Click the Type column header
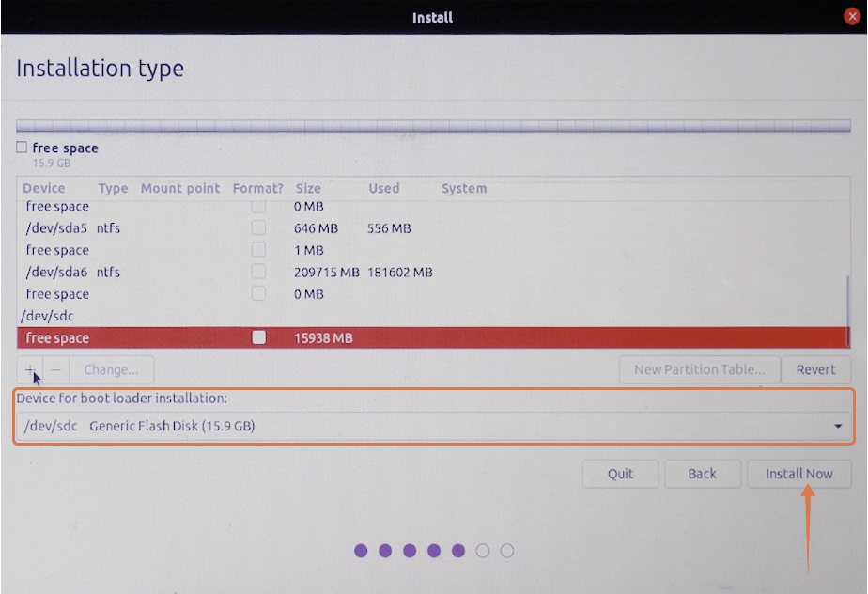This screenshot has height=594, width=868. [x=113, y=188]
